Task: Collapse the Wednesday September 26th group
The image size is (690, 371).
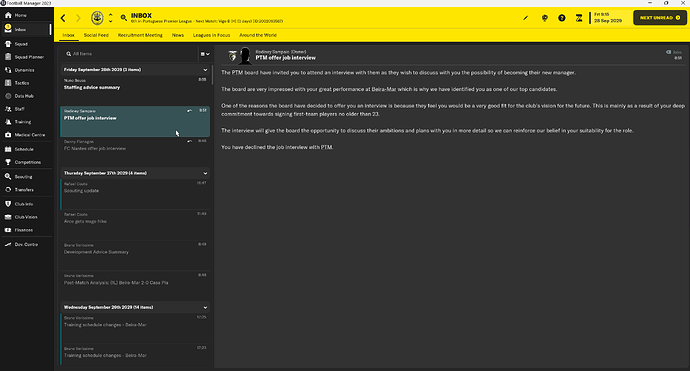Action: (x=205, y=307)
